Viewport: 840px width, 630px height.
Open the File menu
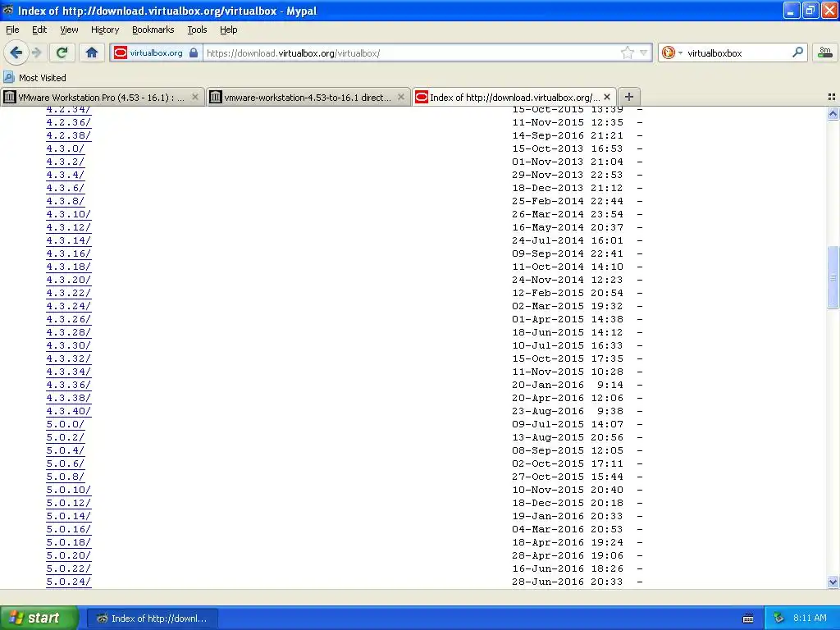[12, 30]
